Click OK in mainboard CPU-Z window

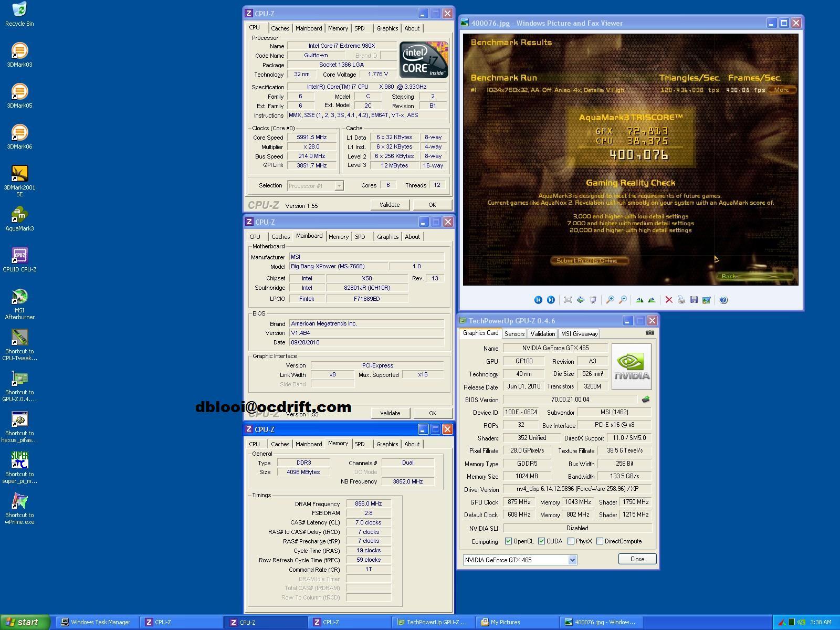point(433,413)
